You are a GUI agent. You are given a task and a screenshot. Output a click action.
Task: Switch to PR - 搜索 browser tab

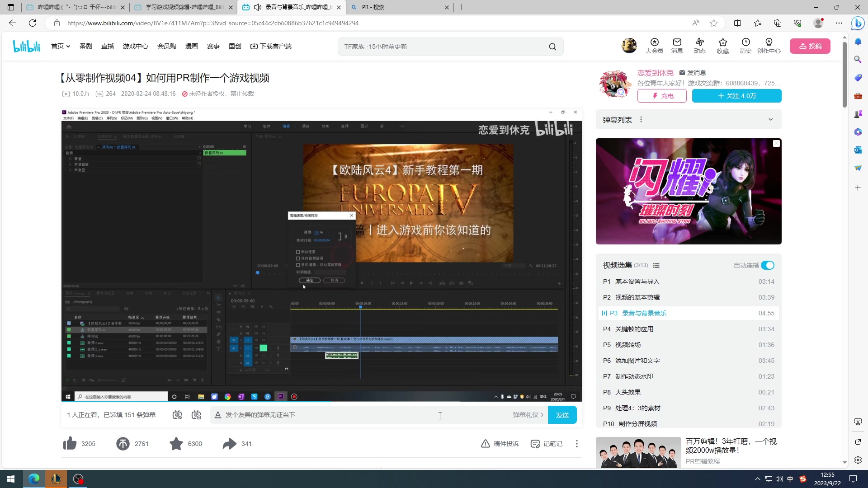click(401, 7)
